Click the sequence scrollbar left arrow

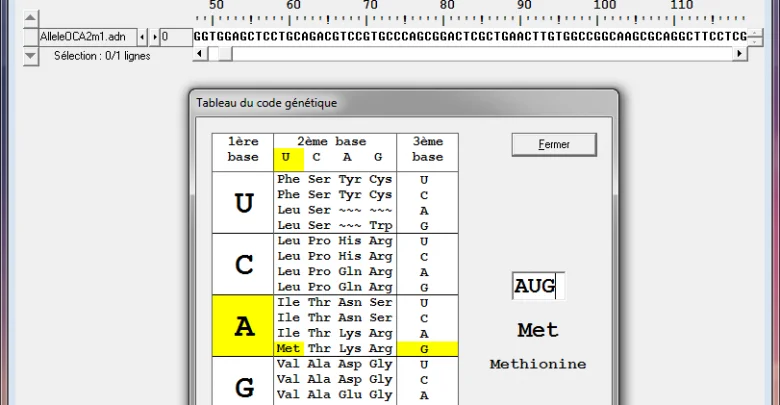[200, 53]
